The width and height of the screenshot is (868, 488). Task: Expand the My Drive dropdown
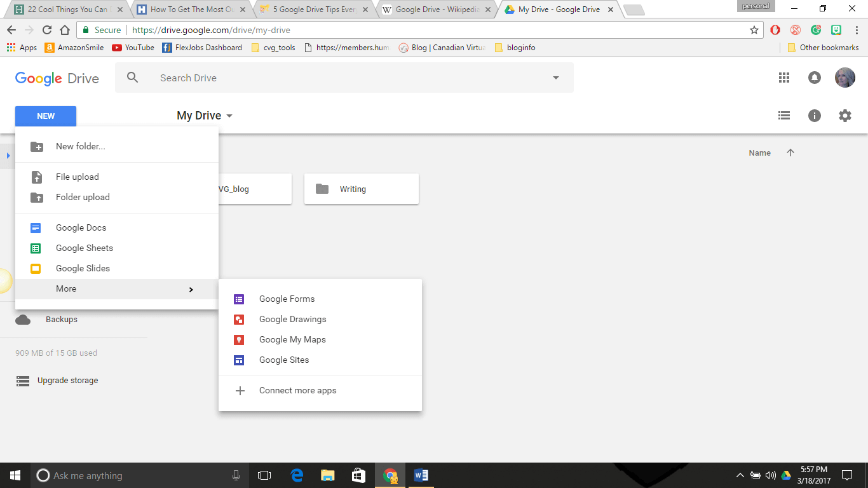click(229, 116)
